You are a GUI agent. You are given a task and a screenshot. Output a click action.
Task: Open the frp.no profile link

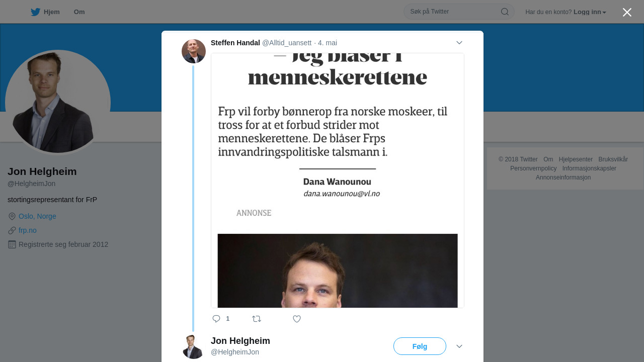pos(28,230)
